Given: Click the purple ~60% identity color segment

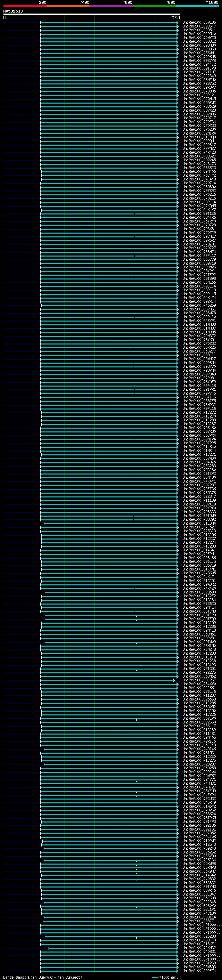Looking at the screenshot, I should [x=111, y=6].
